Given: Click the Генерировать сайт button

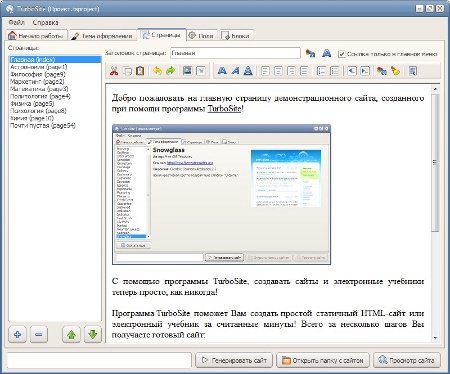Looking at the screenshot, I should tap(234, 360).
